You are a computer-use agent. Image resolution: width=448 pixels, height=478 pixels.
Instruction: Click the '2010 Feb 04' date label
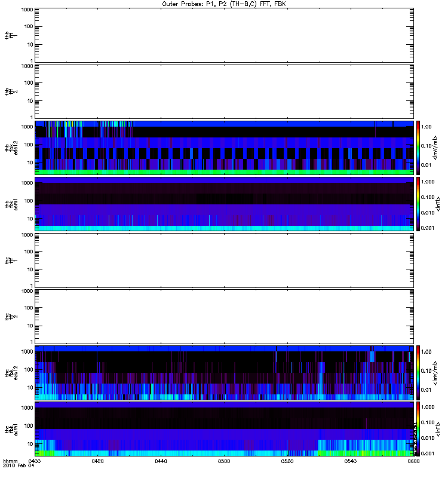click(x=19, y=466)
